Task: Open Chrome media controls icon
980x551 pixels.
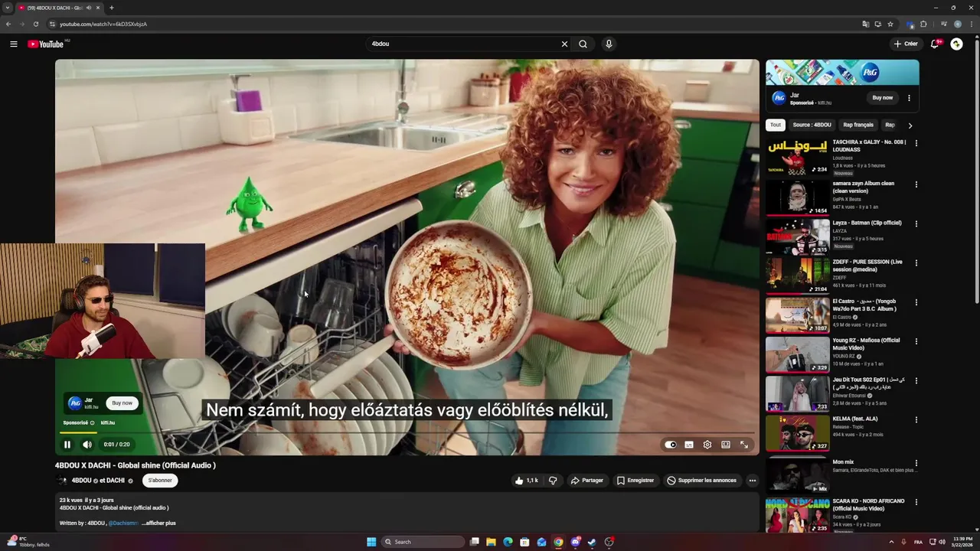Action: tap(943, 24)
